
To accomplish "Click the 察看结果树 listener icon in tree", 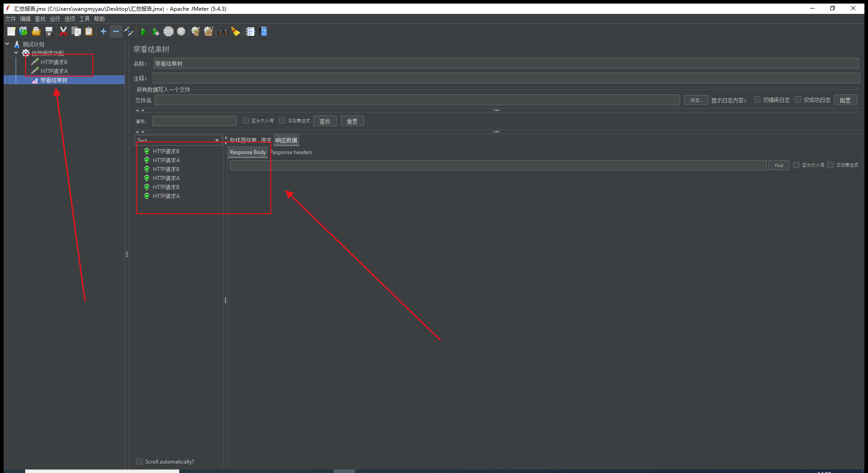I will tap(35, 81).
